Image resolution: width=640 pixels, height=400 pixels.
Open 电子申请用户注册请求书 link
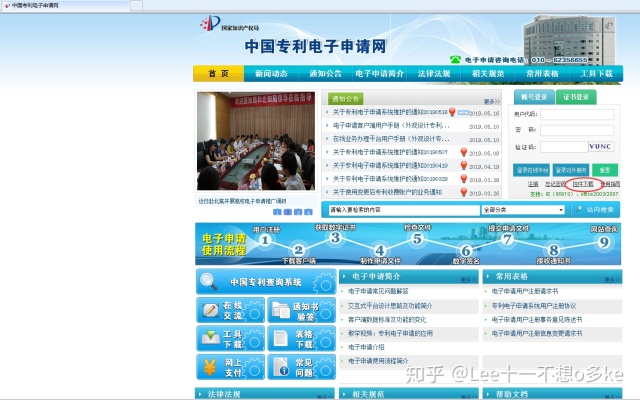tap(525, 291)
